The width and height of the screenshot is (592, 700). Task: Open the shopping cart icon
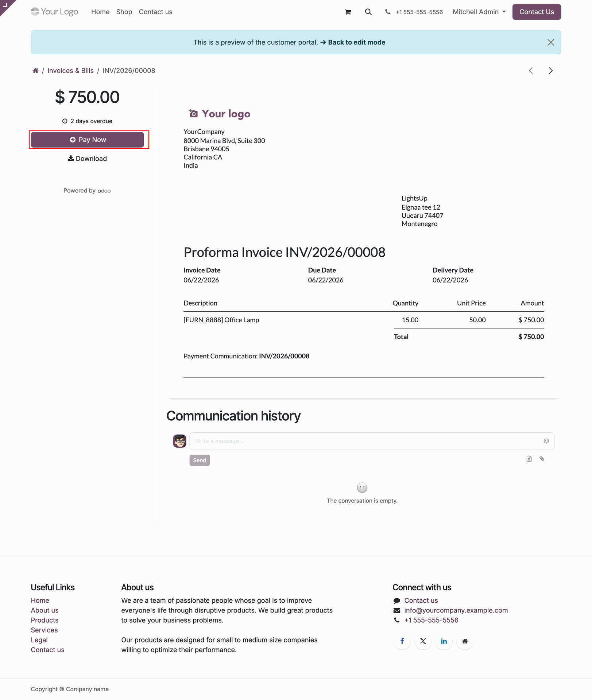tap(348, 12)
